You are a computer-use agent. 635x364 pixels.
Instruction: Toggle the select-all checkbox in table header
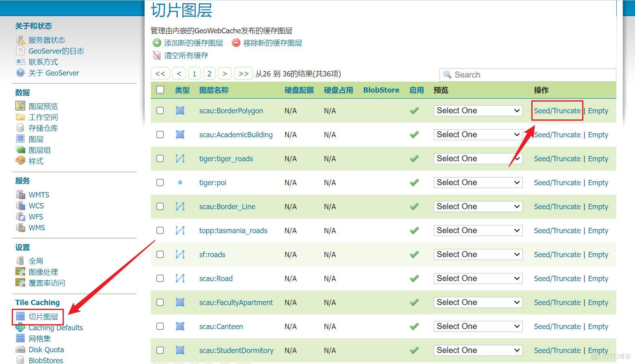(160, 90)
